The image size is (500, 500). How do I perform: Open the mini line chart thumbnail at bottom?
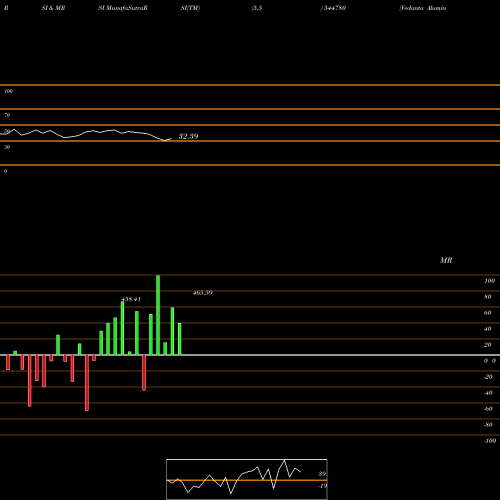pyautogui.click(x=247, y=479)
